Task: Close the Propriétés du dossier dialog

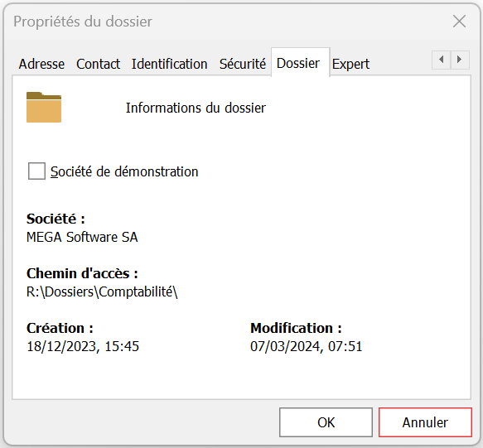Action: [459, 22]
